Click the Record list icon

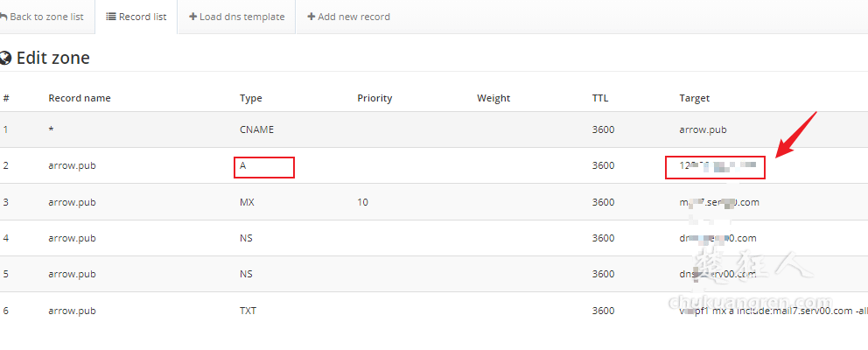111,17
